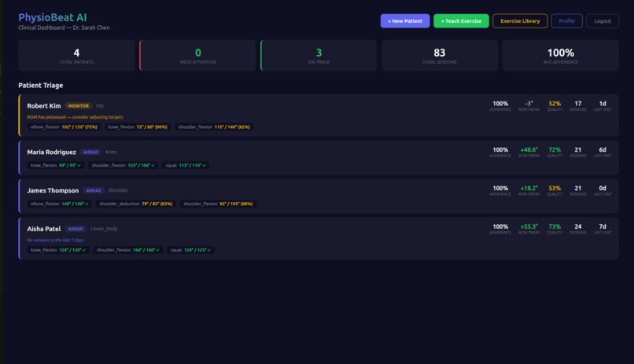Image resolution: width=634 pixels, height=364 pixels.
Task: Select the Avg Adherence stat card
Action: pyautogui.click(x=560, y=55)
